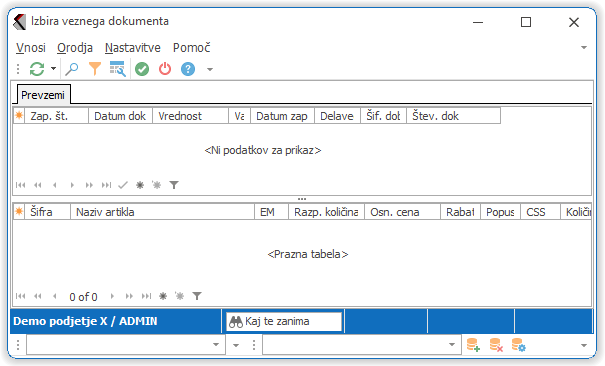Open the Pomoč menu
605x366 pixels.
pyautogui.click(x=191, y=48)
